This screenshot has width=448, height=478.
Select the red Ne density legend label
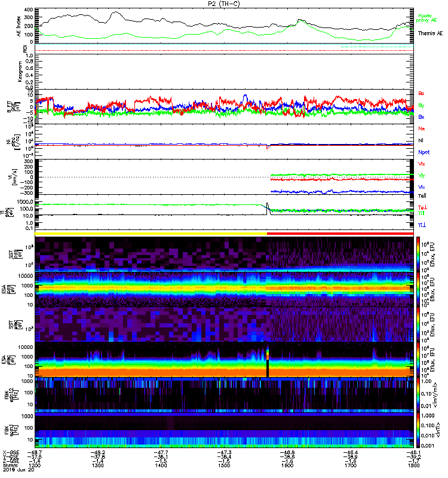[421, 128]
